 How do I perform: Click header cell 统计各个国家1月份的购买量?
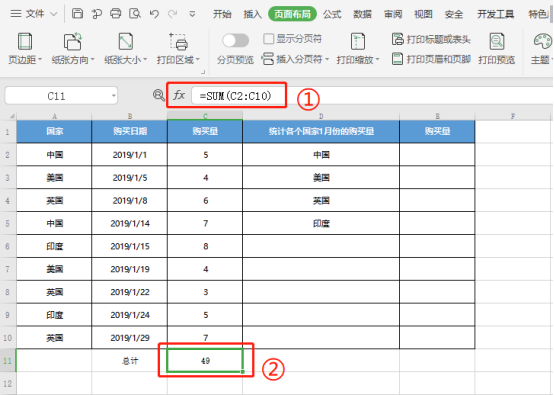tap(321, 131)
